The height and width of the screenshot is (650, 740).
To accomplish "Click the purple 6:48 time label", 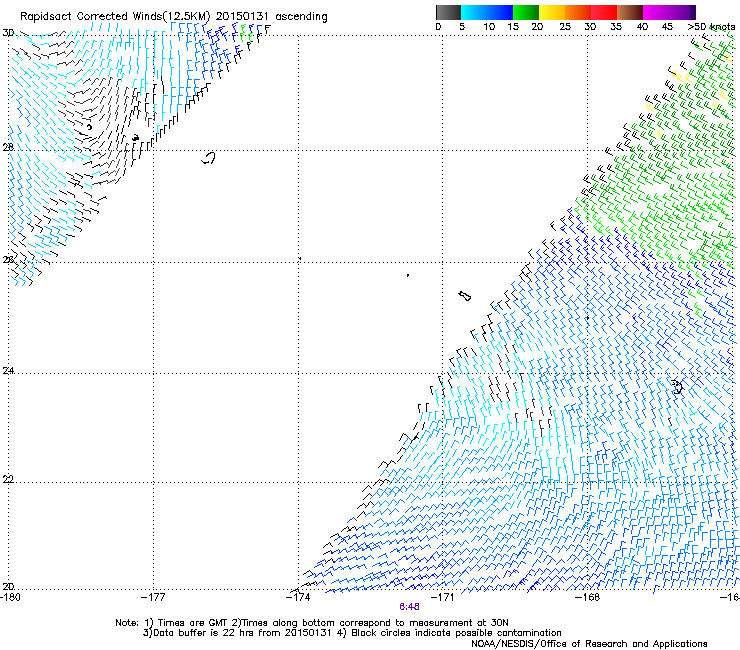I will 409,607.
